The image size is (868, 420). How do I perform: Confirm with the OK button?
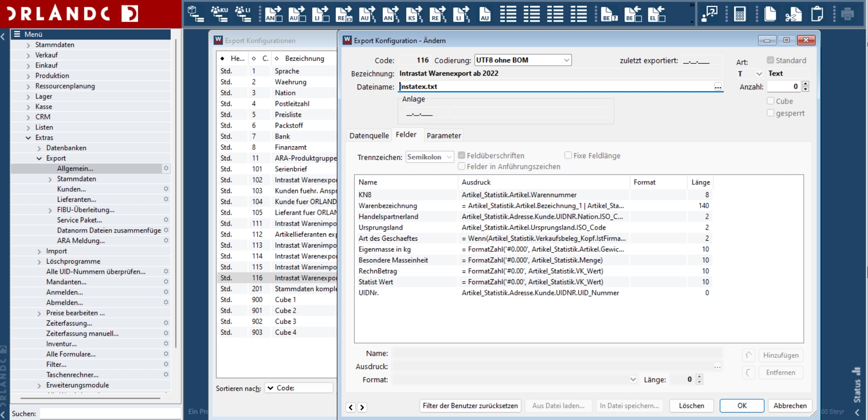click(742, 406)
